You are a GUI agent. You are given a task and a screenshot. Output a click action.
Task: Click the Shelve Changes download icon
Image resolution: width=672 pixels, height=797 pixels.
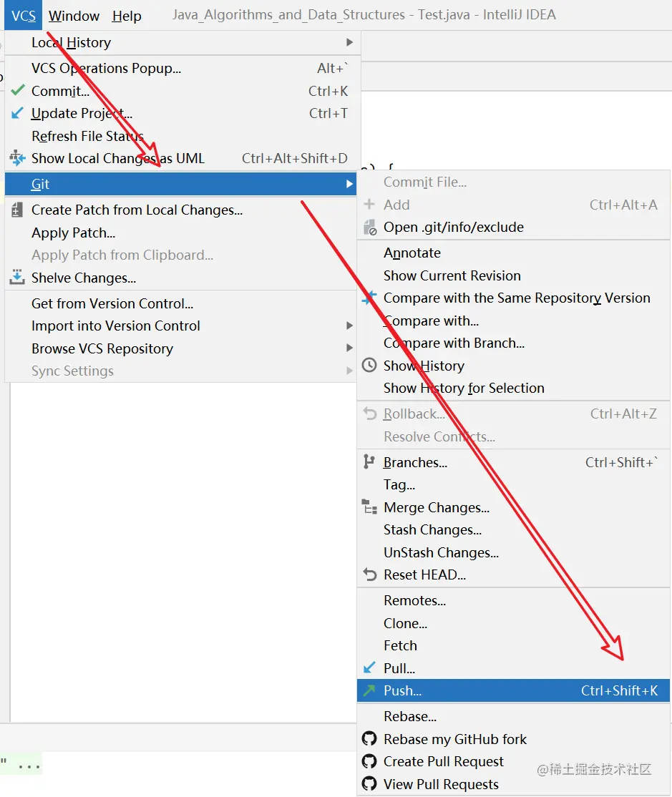pyautogui.click(x=16, y=277)
